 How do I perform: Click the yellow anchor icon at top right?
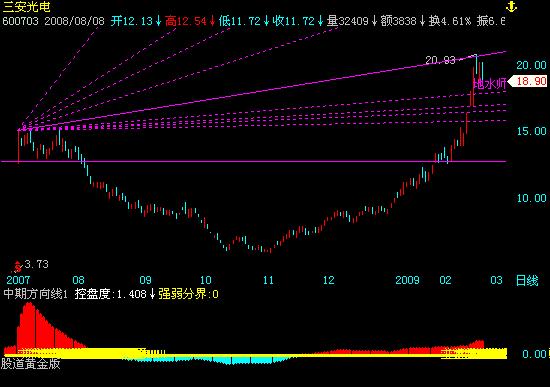[x=511, y=6]
